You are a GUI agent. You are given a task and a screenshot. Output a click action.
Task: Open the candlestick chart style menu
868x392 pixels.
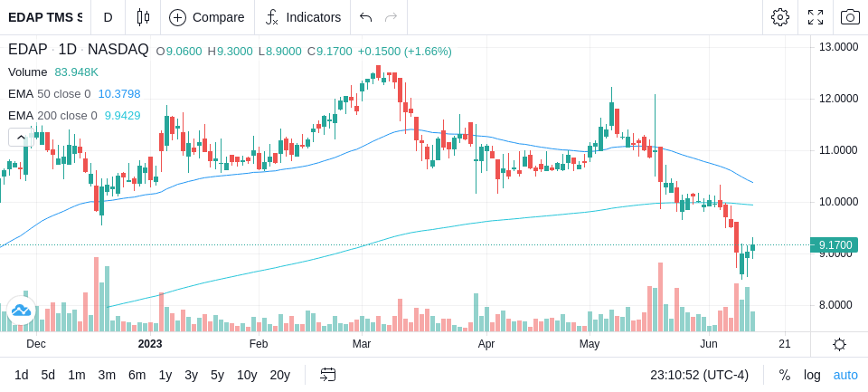pos(143,17)
